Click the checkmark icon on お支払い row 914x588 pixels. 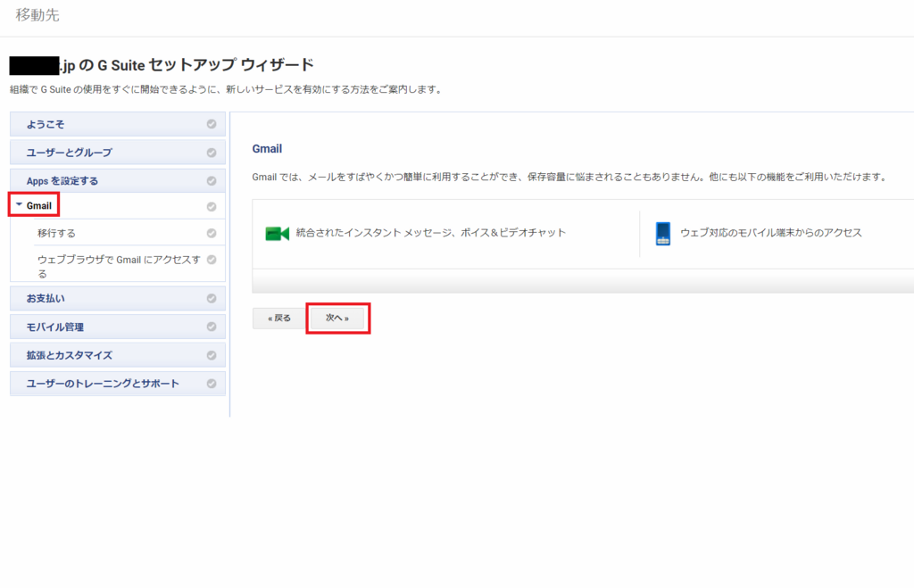[x=212, y=298]
